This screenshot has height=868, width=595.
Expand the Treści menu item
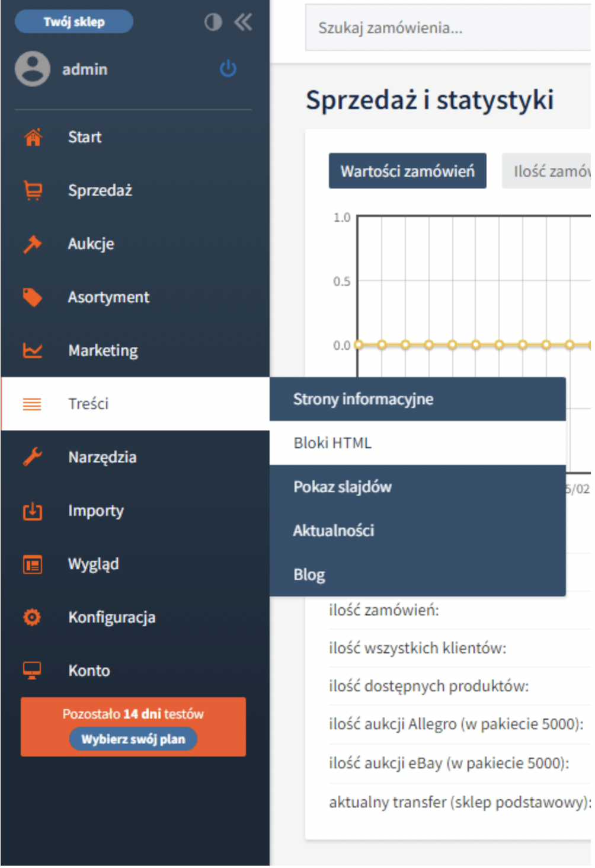point(136,404)
